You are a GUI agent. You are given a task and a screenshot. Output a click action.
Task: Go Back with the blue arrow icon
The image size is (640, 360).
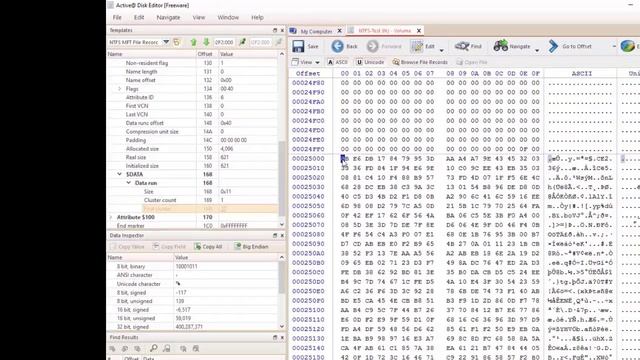(x=338, y=46)
